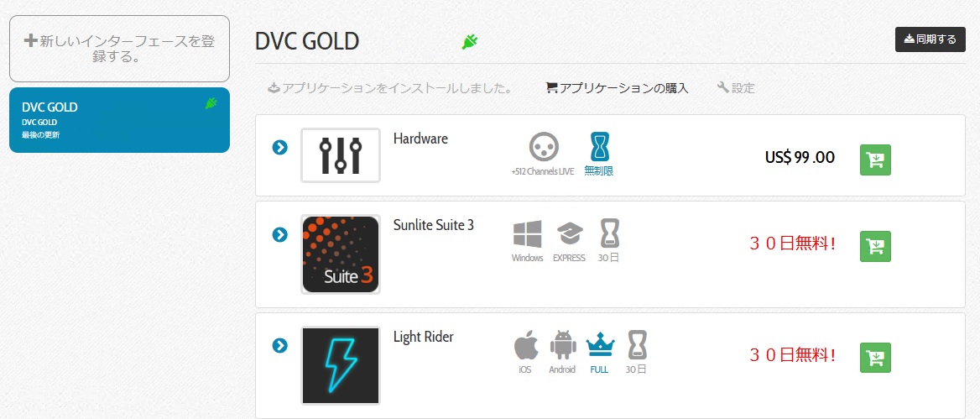Select the EXPRESS graduation cap icon

[x=570, y=234]
